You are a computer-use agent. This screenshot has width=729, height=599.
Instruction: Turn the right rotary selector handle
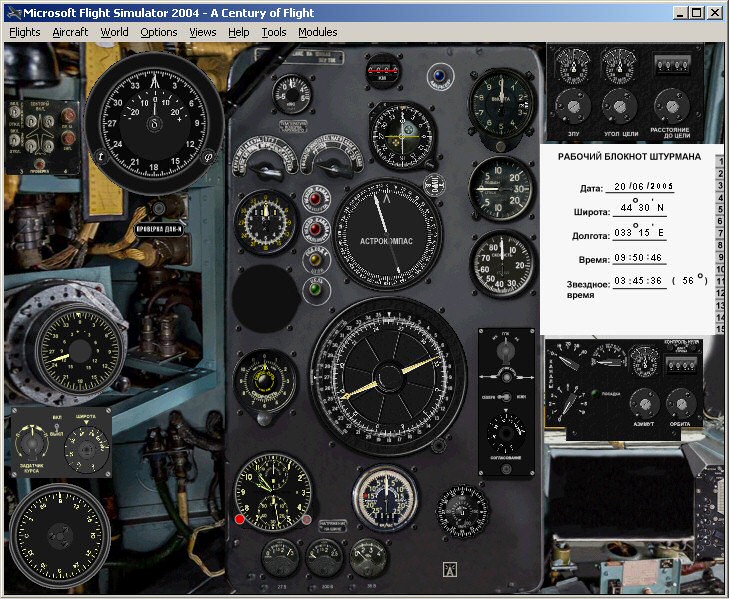pos(333,167)
